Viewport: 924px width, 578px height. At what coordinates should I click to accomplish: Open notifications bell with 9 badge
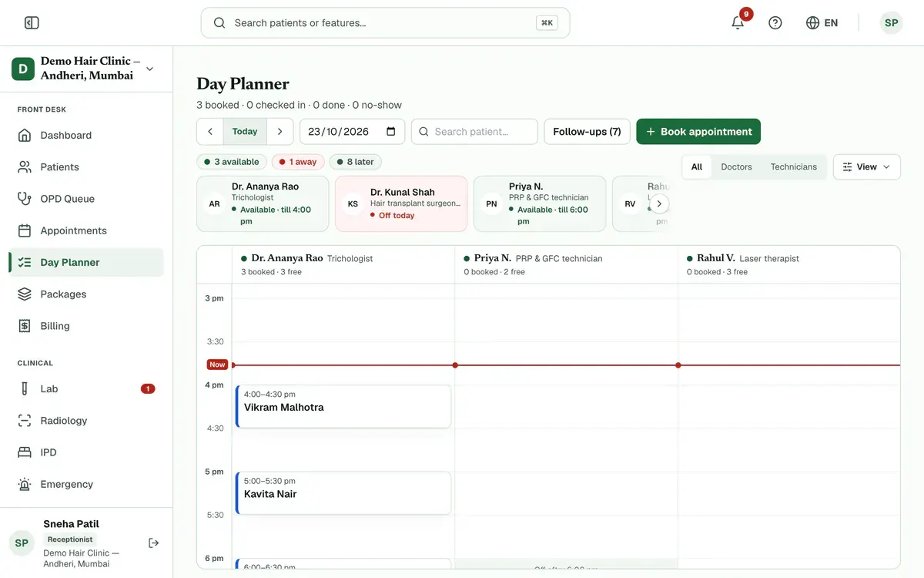pos(738,23)
